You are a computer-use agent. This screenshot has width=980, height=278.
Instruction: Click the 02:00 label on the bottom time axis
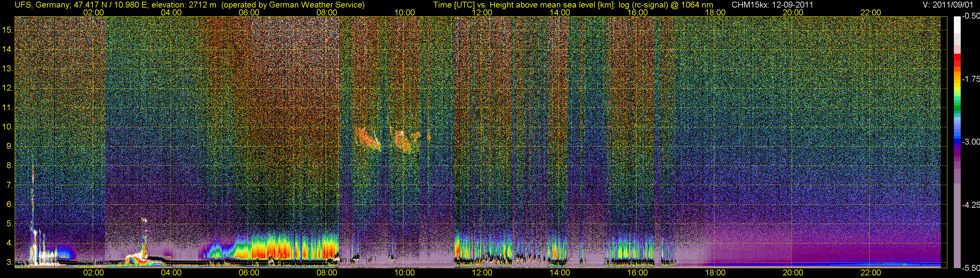(93, 273)
